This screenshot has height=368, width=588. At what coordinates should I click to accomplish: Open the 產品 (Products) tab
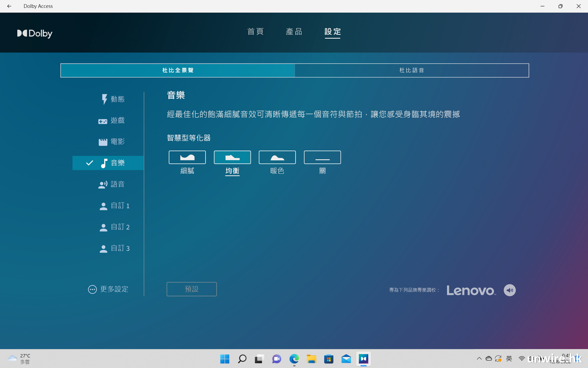[x=294, y=32]
